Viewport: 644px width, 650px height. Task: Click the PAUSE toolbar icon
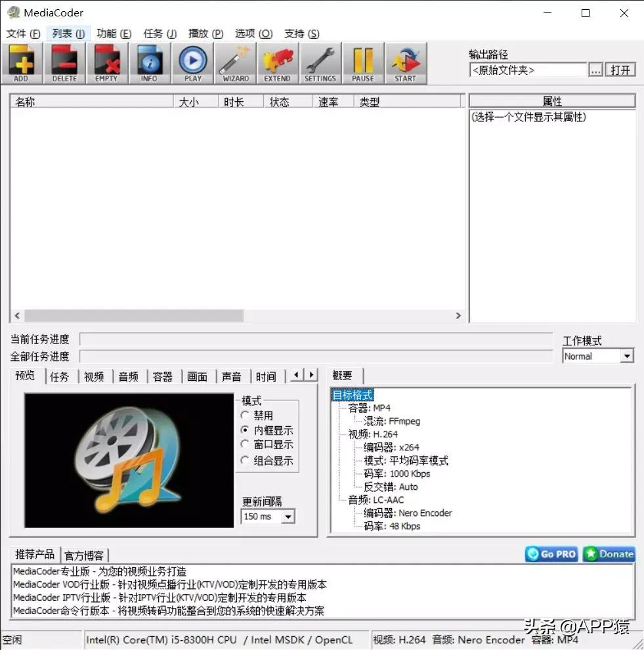(x=363, y=64)
